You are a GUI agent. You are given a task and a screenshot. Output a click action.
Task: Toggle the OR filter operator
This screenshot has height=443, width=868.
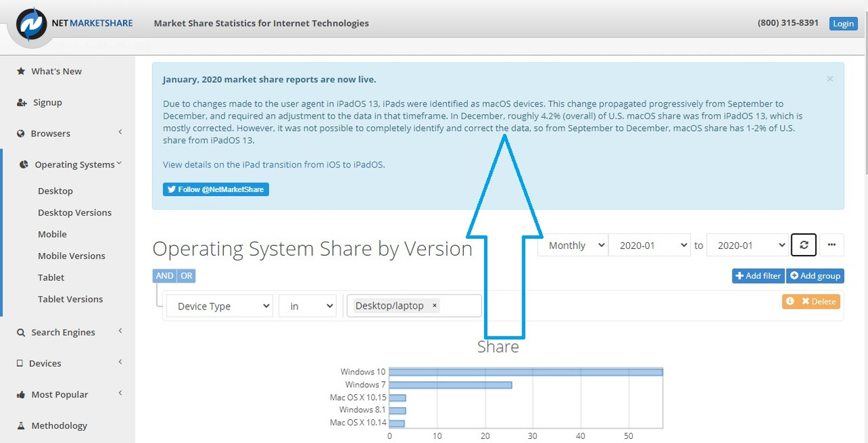[x=186, y=276]
